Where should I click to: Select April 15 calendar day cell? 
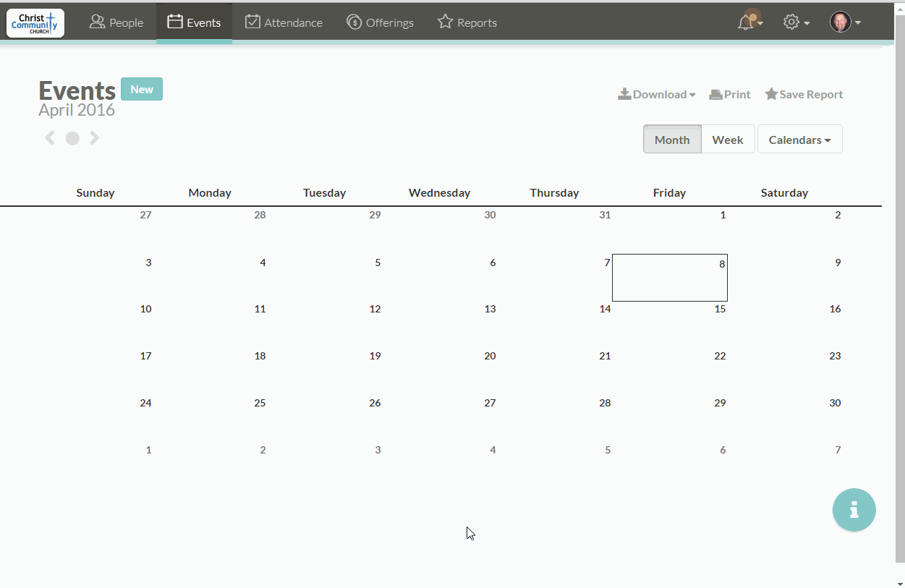click(670, 324)
